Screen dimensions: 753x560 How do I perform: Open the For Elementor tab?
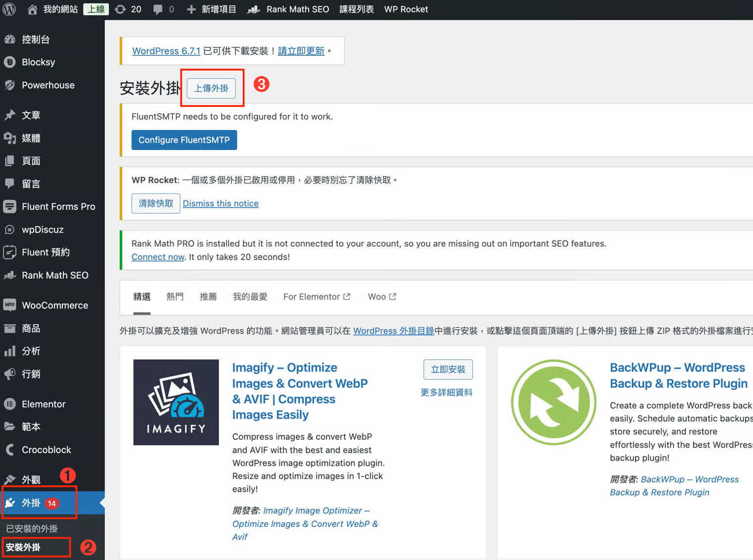click(x=317, y=297)
